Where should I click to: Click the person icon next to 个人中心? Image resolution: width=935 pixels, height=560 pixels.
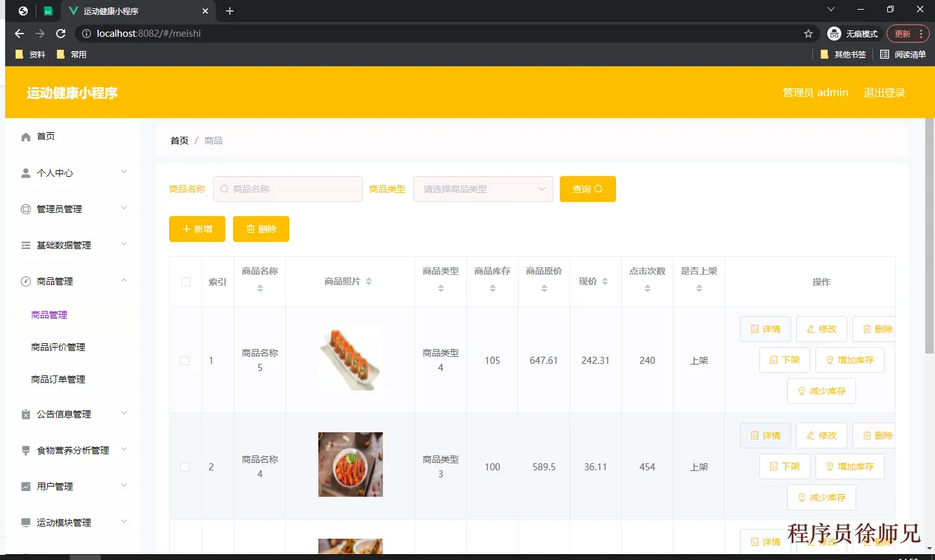pos(26,173)
